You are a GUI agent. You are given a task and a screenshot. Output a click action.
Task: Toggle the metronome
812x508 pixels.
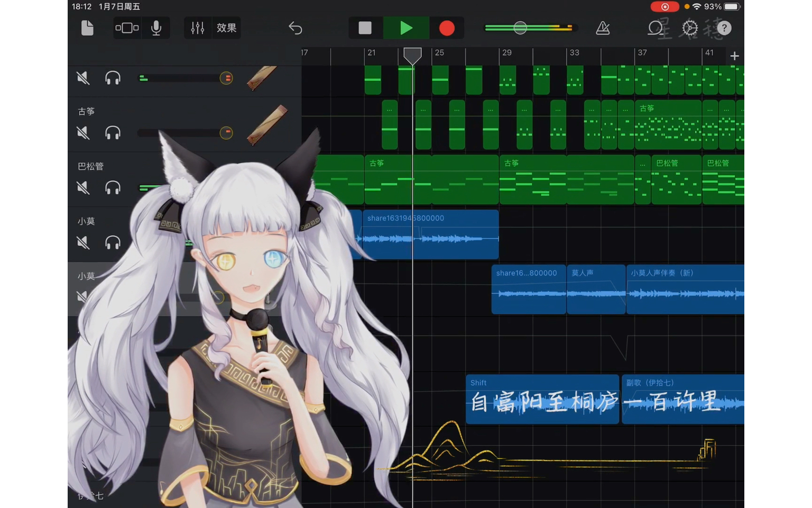(603, 28)
